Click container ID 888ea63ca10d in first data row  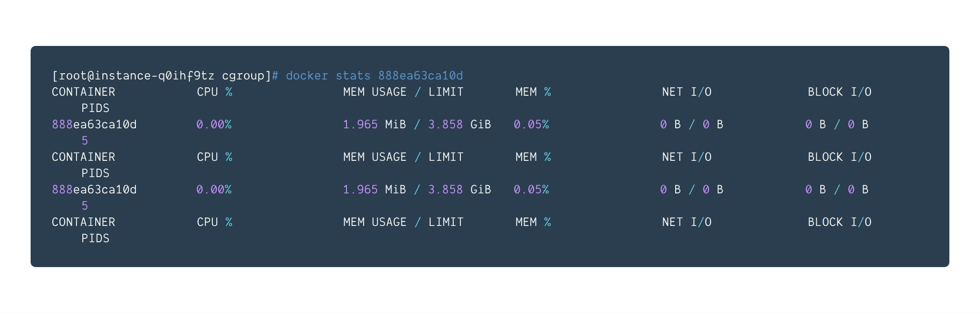94,124
